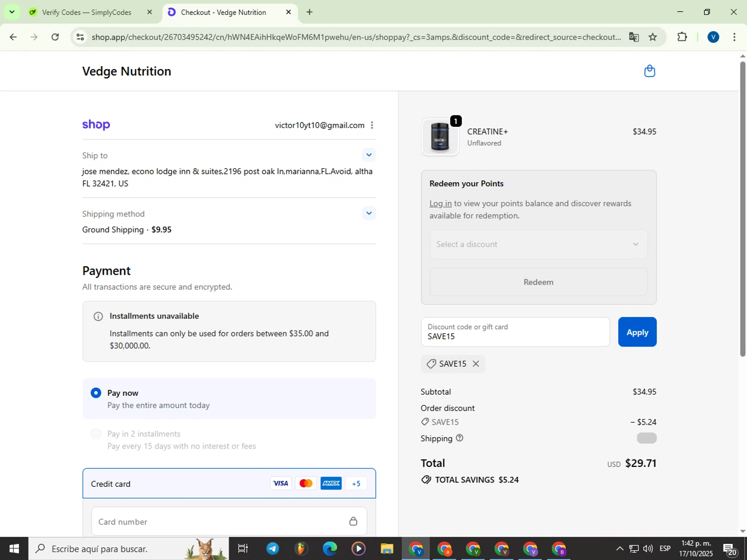Select the Pay now radio option
Image resolution: width=747 pixels, height=560 pixels.
[96, 393]
